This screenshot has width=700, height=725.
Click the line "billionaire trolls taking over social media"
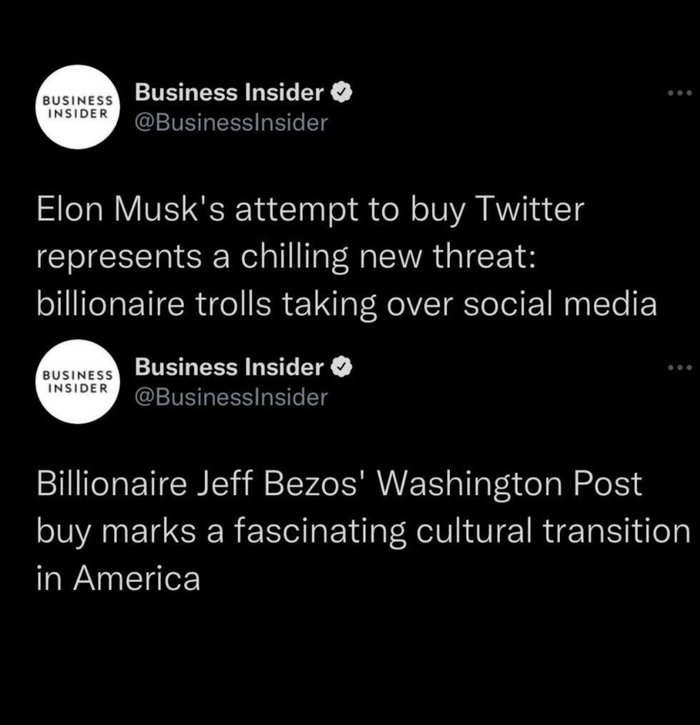point(346,304)
